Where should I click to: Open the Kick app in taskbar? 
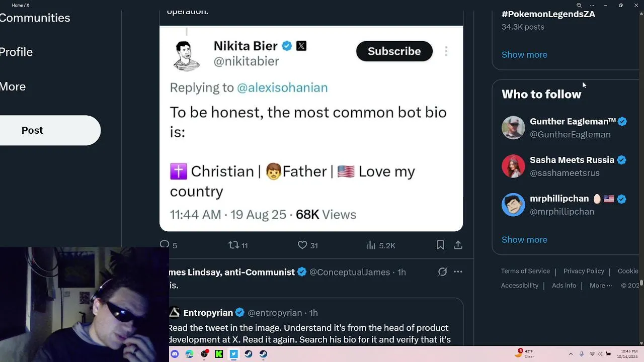coord(219,354)
